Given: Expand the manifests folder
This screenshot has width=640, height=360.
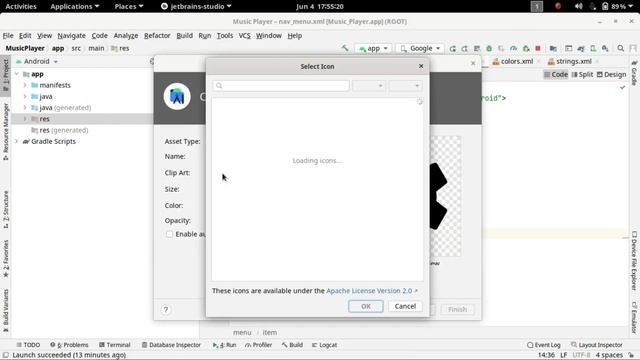Looking at the screenshot, I should 25,85.
